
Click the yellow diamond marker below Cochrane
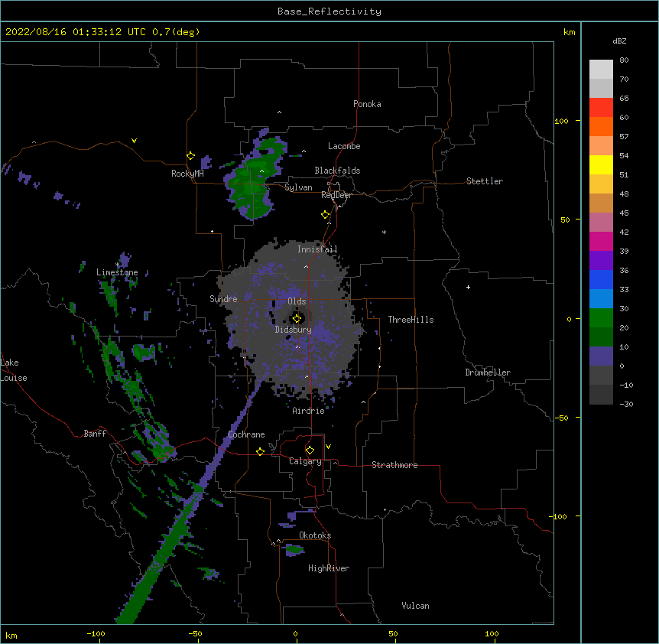260,451
